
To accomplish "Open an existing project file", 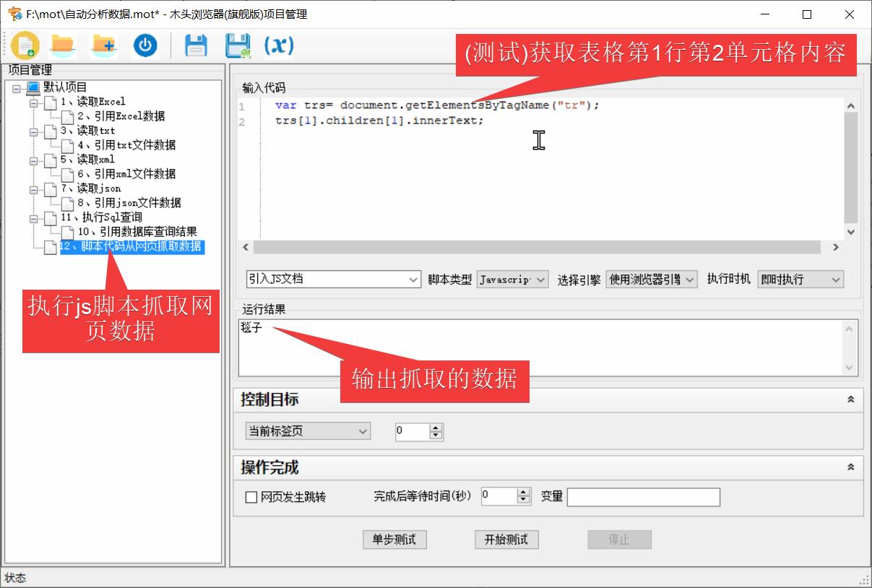I will pos(62,45).
